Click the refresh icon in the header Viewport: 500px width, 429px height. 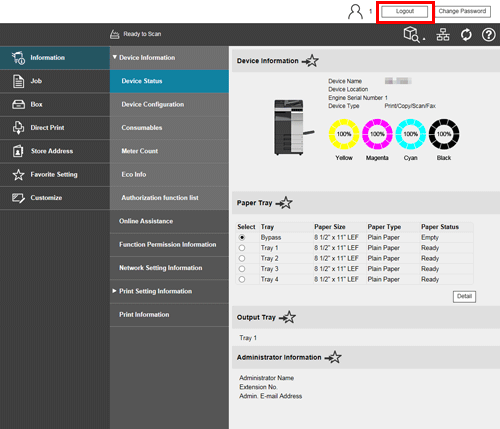(466, 34)
